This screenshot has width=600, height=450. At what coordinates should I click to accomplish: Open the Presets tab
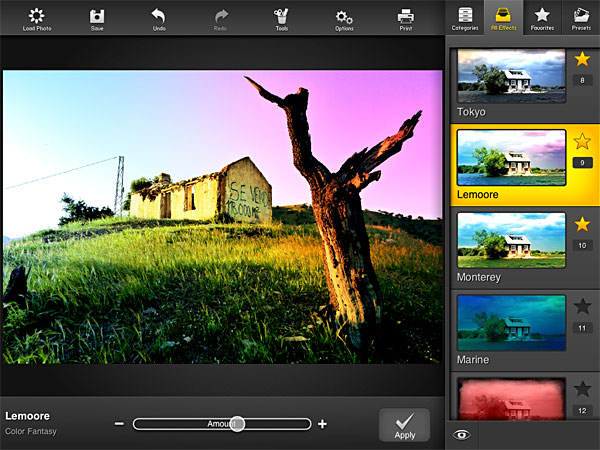pyautogui.click(x=581, y=18)
